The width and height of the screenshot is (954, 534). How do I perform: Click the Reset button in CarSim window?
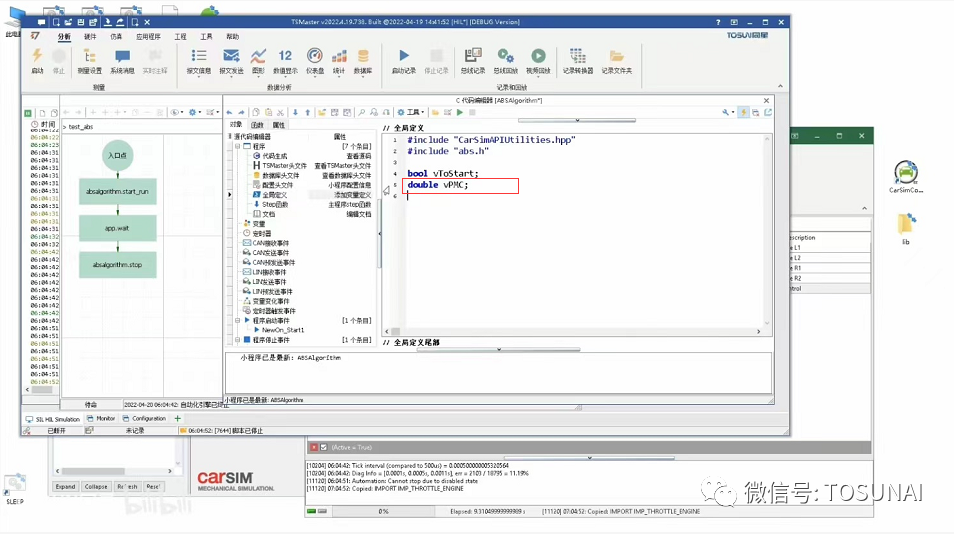tap(153, 487)
